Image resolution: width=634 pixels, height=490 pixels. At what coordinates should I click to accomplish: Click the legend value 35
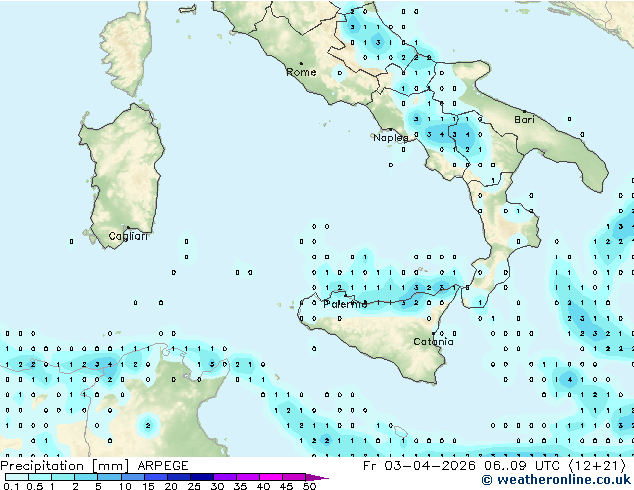(240, 486)
